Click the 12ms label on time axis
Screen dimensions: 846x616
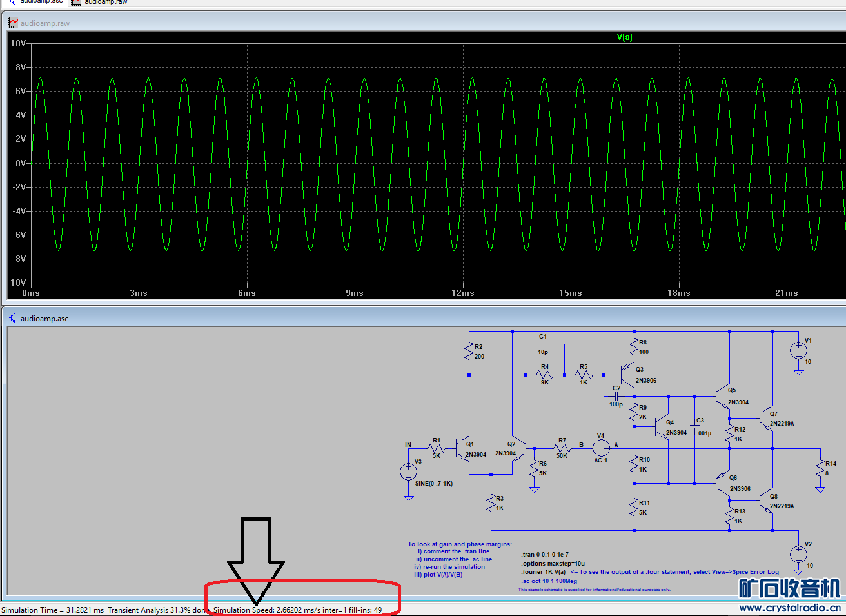(462, 293)
